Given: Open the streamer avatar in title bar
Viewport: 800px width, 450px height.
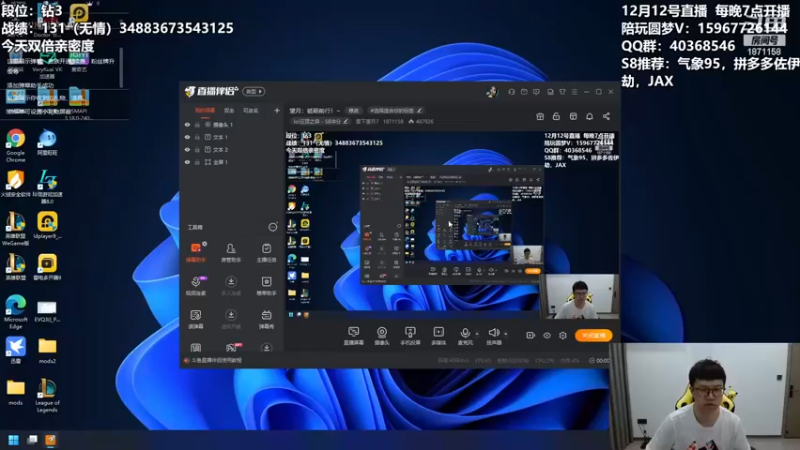Looking at the screenshot, I should click(x=492, y=92).
